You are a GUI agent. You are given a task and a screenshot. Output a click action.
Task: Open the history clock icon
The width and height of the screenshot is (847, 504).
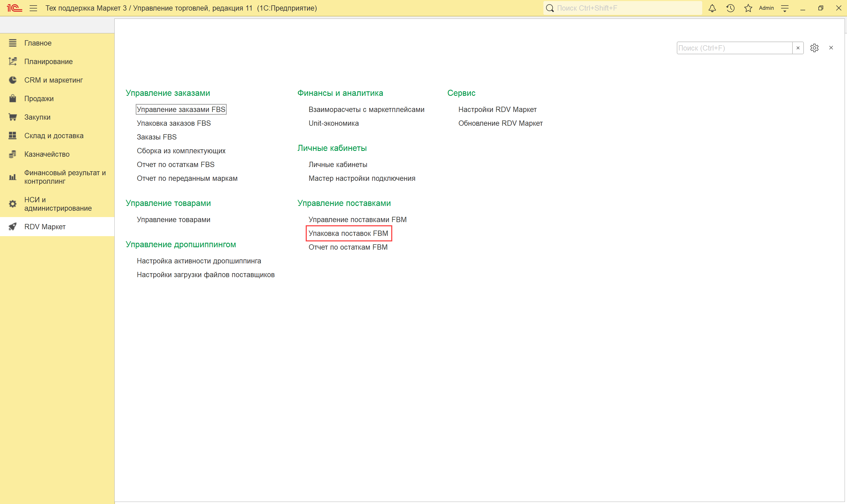click(730, 8)
